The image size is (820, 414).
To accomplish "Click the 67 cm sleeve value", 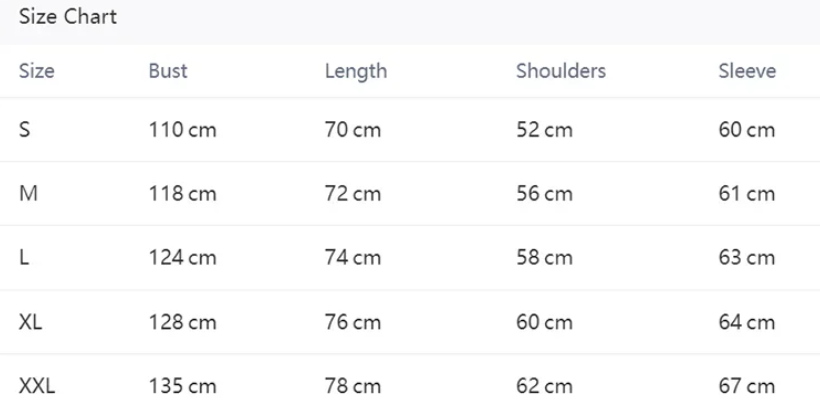I will pyautogui.click(x=746, y=386).
